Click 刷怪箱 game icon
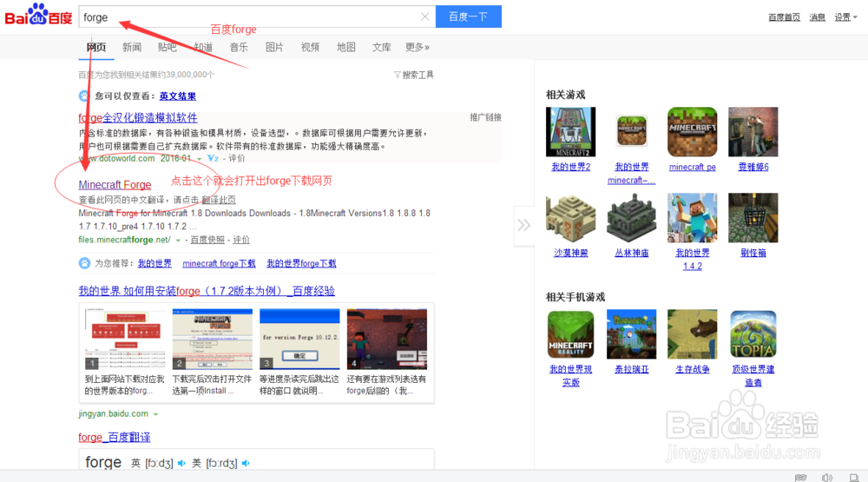This screenshot has height=482, width=868. click(753, 218)
